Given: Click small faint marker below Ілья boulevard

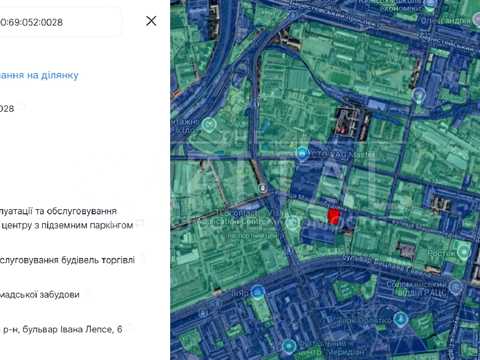Looking at the screenshot, I should tap(203, 313).
